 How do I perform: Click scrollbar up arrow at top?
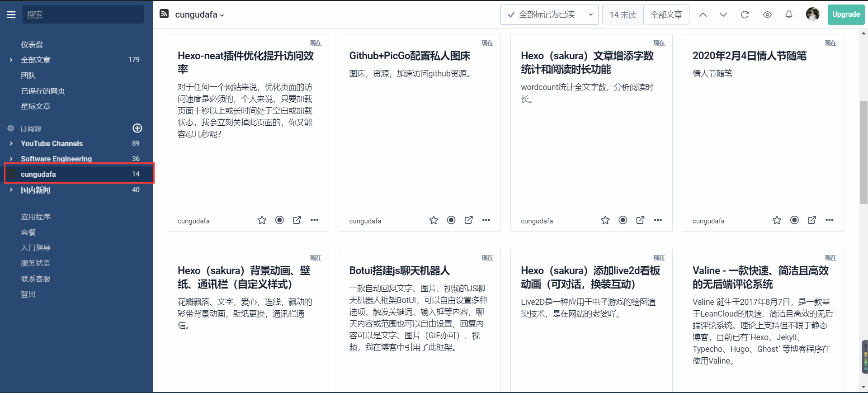click(863, 33)
